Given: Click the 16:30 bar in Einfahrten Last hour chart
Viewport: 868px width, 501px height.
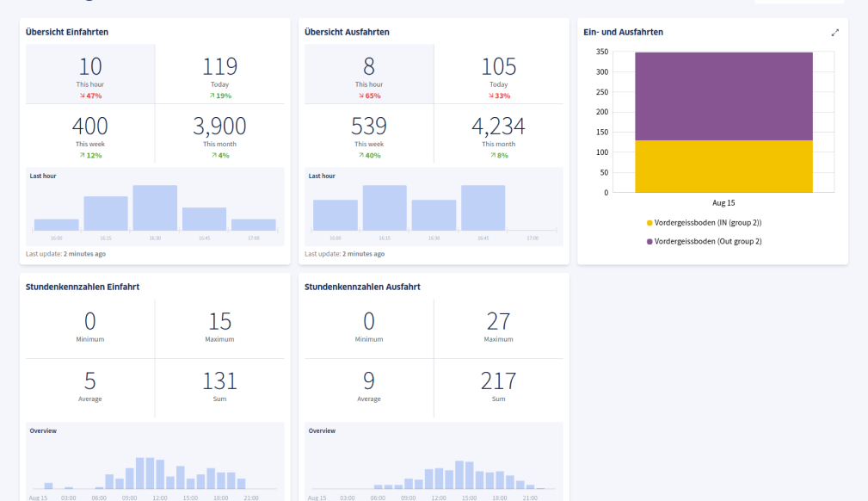Looking at the screenshot, I should point(155,207).
